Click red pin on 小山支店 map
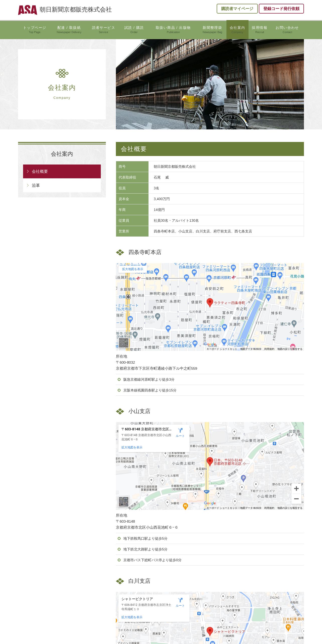Screen dimensions: 322x644 [x=210, y=462]
